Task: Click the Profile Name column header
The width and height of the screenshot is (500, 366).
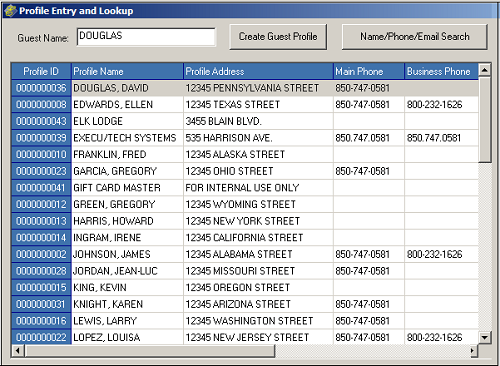Action: pyautogui.click(x=127, y=71)
